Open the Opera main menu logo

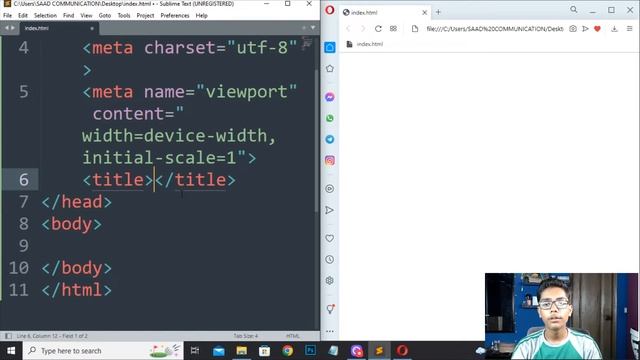coord(330,10)
